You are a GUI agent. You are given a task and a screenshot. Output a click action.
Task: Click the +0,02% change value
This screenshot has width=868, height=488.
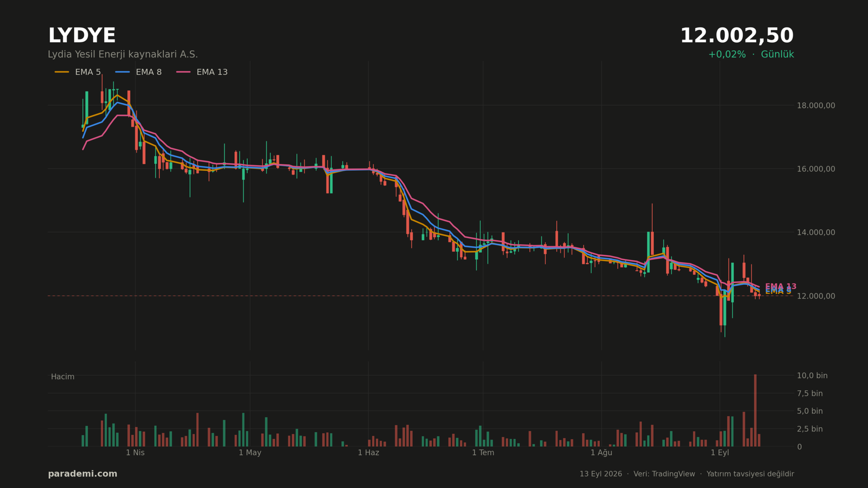[727, 55]
